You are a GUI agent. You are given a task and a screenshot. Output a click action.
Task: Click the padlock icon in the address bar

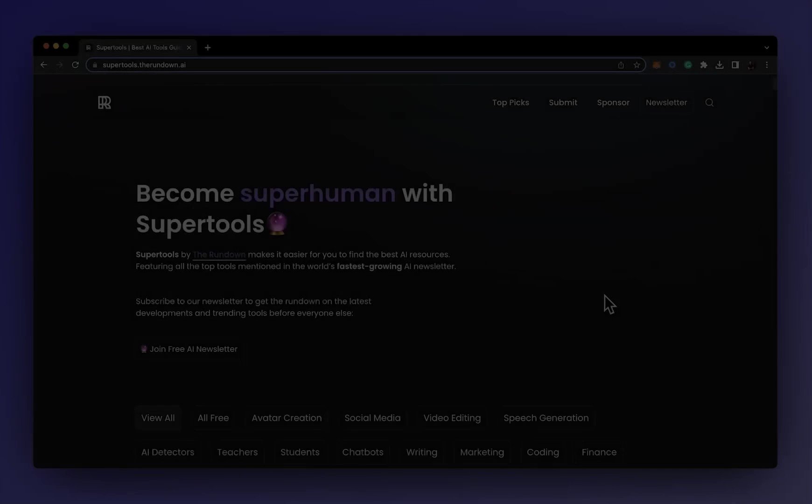point(94,65)
